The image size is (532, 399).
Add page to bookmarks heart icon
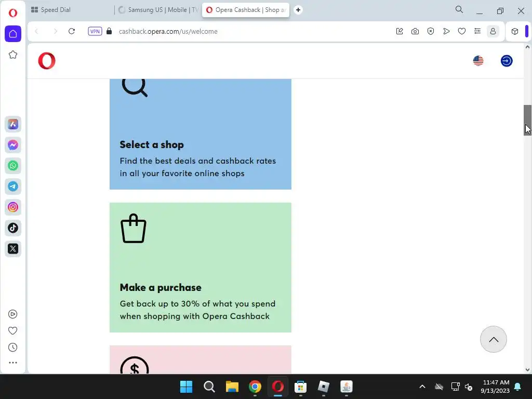pyautogui.click(x=462, y=31)
